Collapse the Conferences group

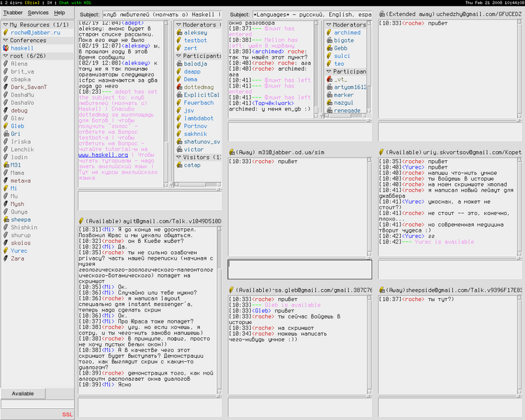coord(6,40)
